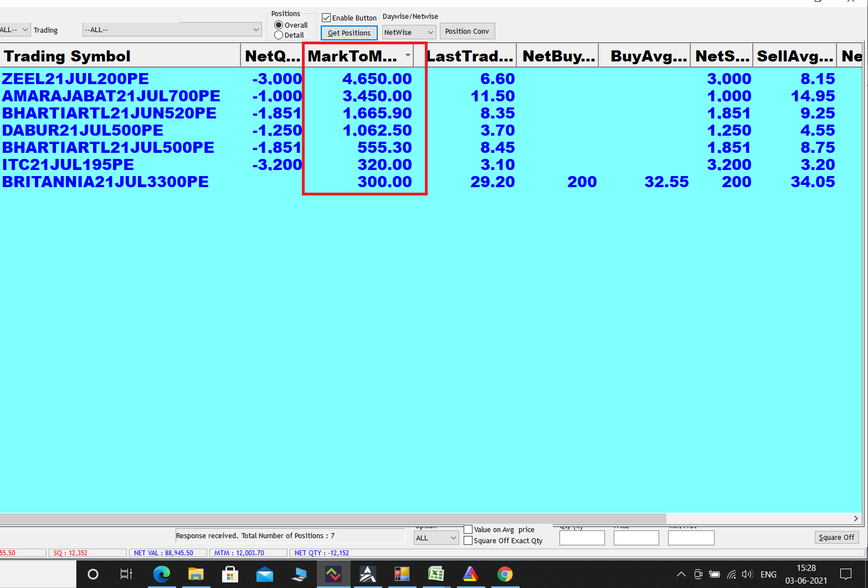Toggle the Enable Button checkbox
868x588 pixels.
click(326, 18)
